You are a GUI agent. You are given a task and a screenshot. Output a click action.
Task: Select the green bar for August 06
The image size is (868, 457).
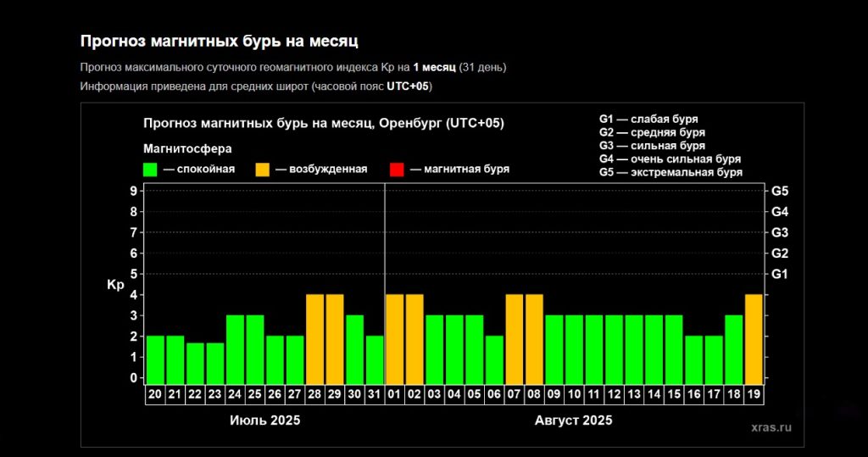coord(495,359)
